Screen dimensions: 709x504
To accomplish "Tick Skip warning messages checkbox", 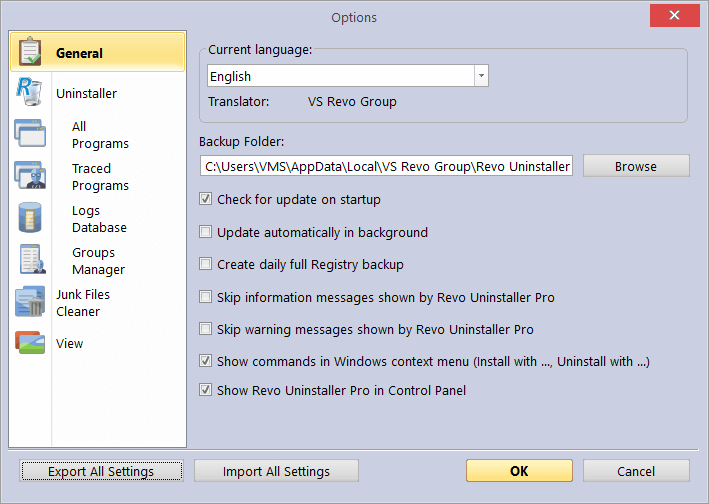I will tap(205, 329).
